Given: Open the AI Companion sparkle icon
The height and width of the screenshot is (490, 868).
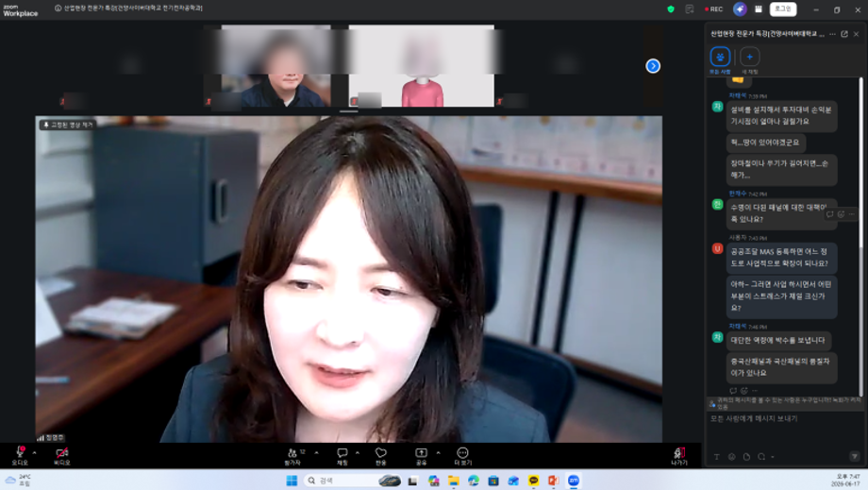Looking at the screenshot, I should (740, 8).
